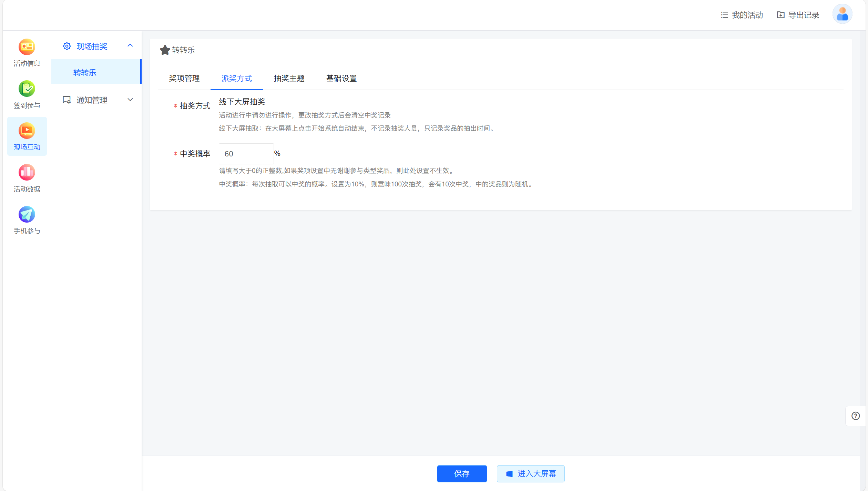Click the hint text starting 请填写大于0的正整数
Image resolution: width=868 pixels, height=491 pixels.
[x=337, y=171]
